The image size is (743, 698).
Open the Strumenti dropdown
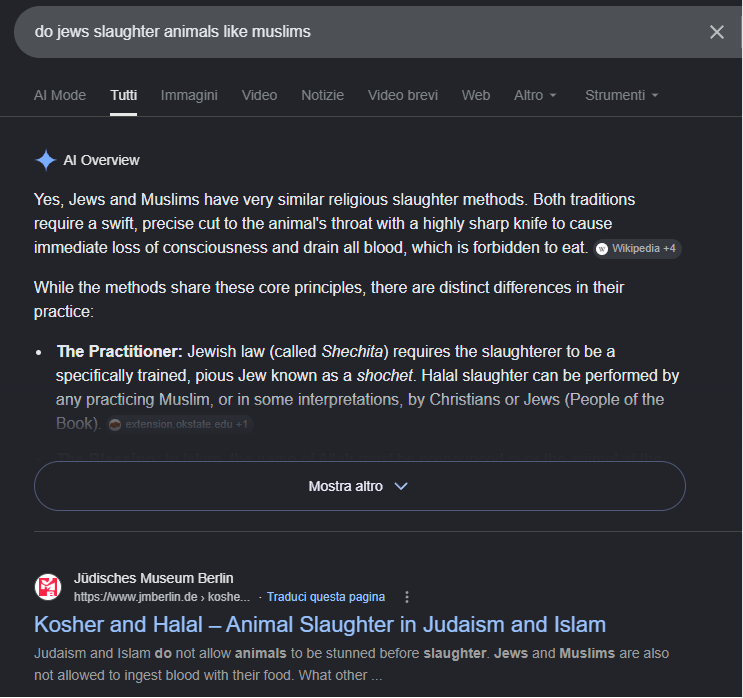(622, 95)
